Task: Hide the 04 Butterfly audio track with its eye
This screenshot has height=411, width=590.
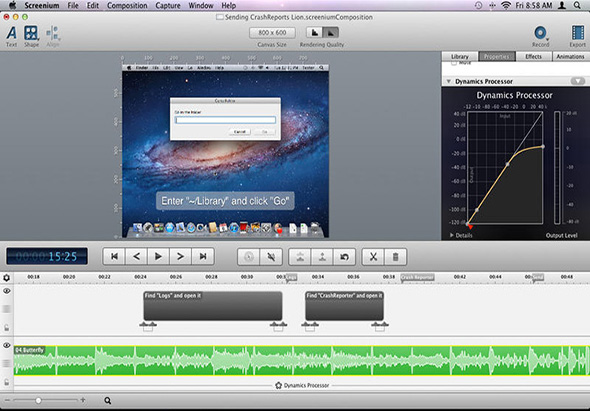Action: (6, 345)
